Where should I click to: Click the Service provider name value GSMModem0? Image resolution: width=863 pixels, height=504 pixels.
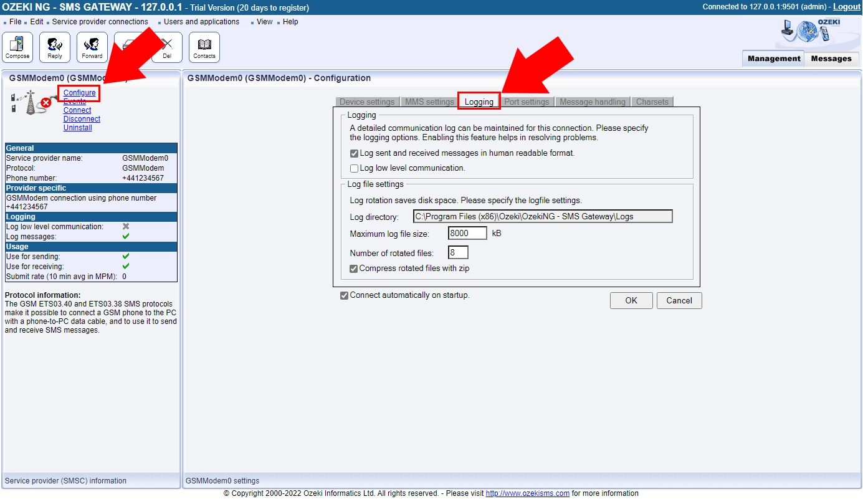tap(145, 158)
